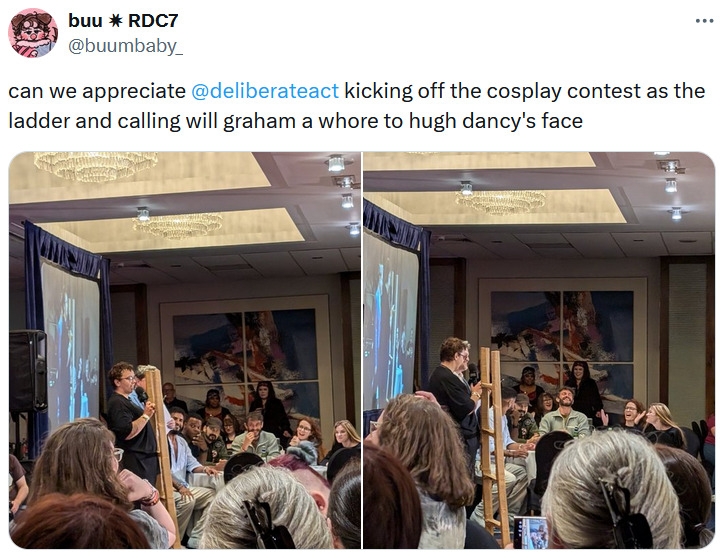Click the star symbol in the display name

pos(117,21)
